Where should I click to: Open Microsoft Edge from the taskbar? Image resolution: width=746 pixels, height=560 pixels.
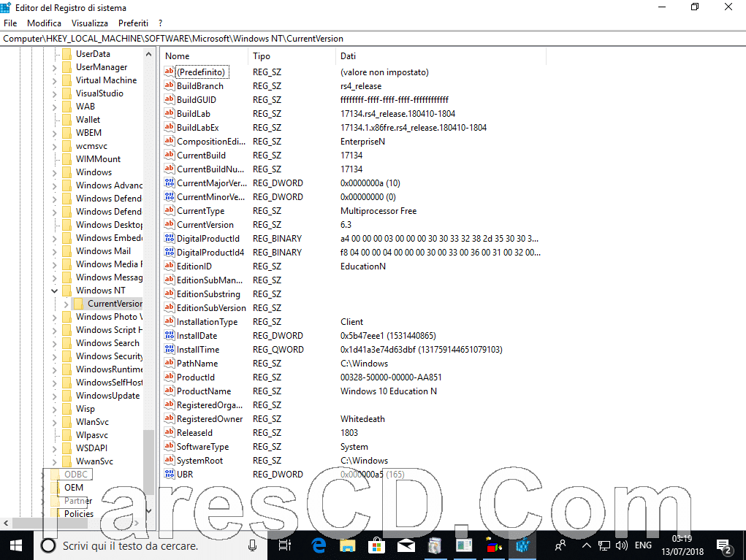pos(319,545)
